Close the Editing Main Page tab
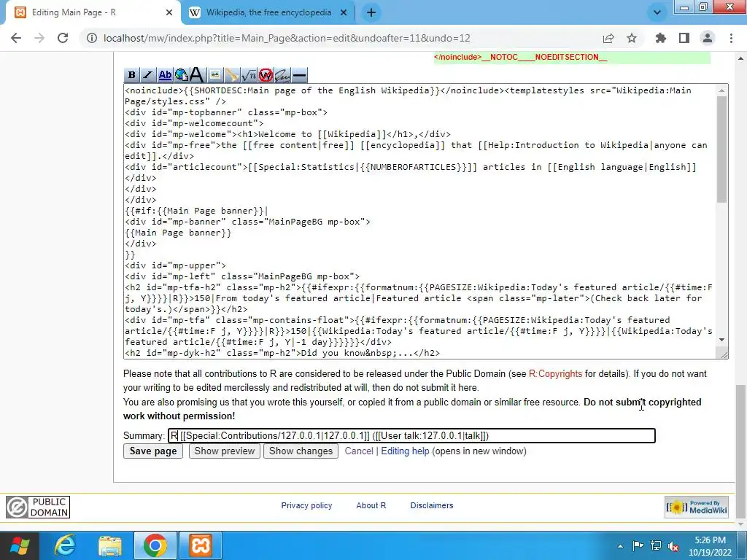Image resolution: width=747 pixels, height=560 pixels. pyautogui.click(x=169, y=13)
